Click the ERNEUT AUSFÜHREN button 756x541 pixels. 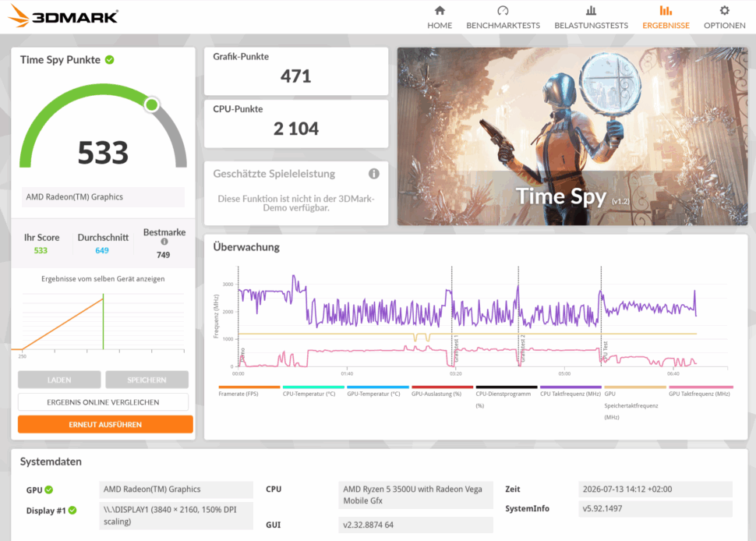[x=105, y=424]
